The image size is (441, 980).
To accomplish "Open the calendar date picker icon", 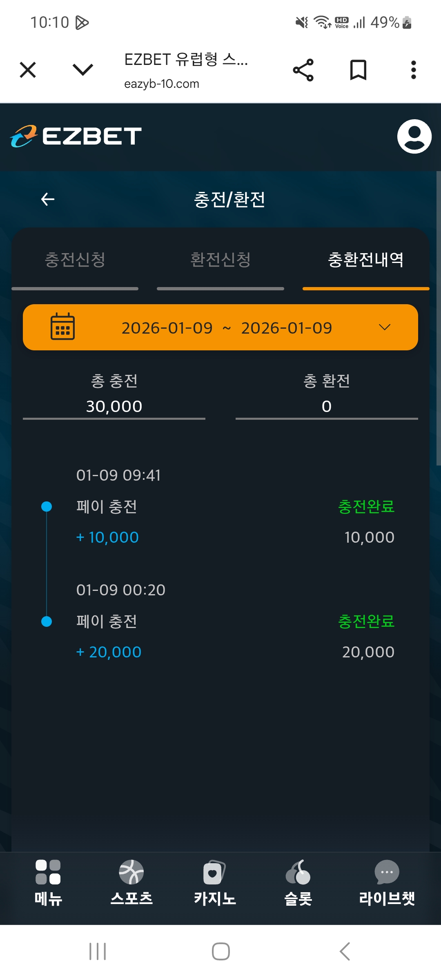I will click(x=62, y=327).
